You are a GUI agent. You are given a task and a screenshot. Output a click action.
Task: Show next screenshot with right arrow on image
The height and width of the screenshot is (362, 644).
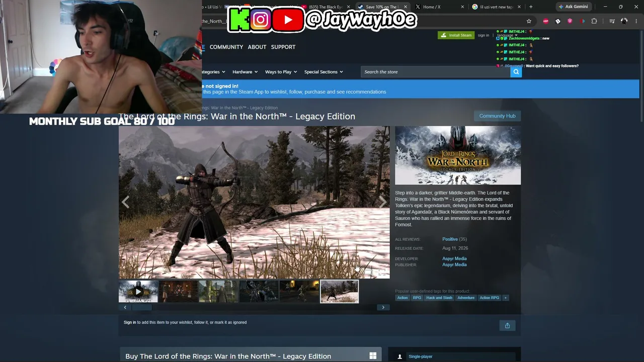click(383, 202)
